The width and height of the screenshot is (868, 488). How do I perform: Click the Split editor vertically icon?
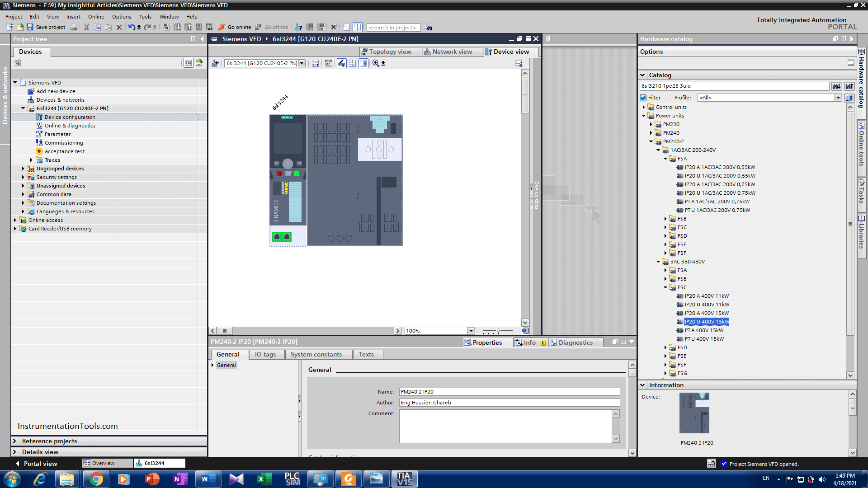357,27
